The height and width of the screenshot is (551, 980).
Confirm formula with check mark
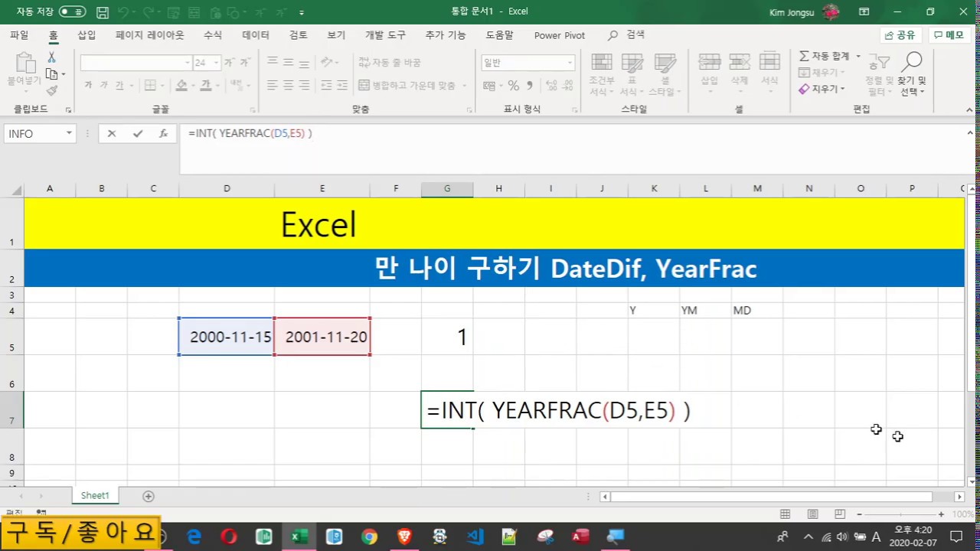point(138,133)
